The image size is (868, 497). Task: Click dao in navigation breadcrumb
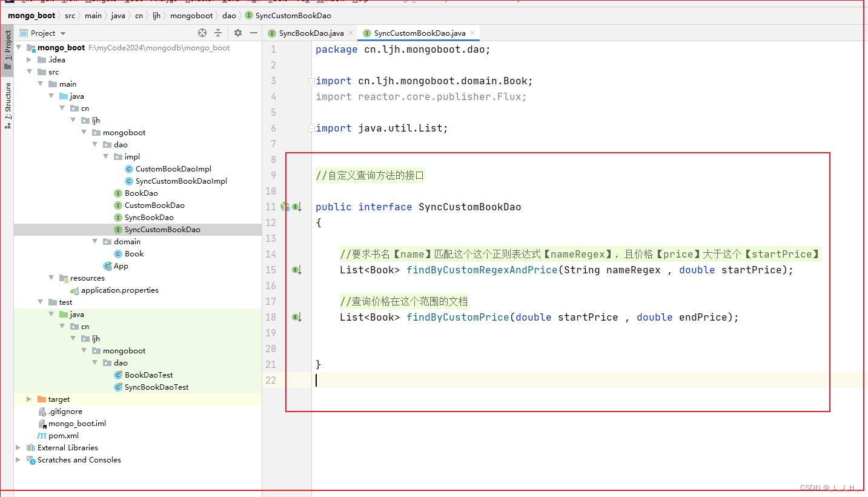[x=229, y=16]
